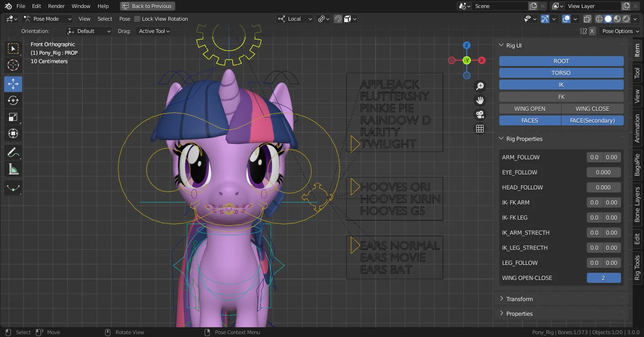Switch to the toggle perspective/orthographic grid icon
The image size is (644, 337).
click(x=479, y=128)
